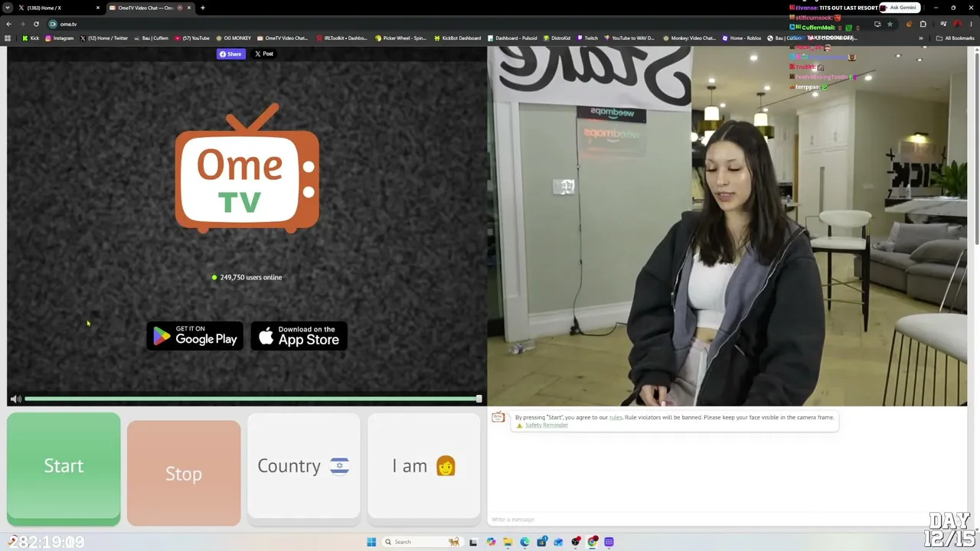
Task: Share OmeTV on Facebook
Action: pyautogui.click(x=230, y=54)
